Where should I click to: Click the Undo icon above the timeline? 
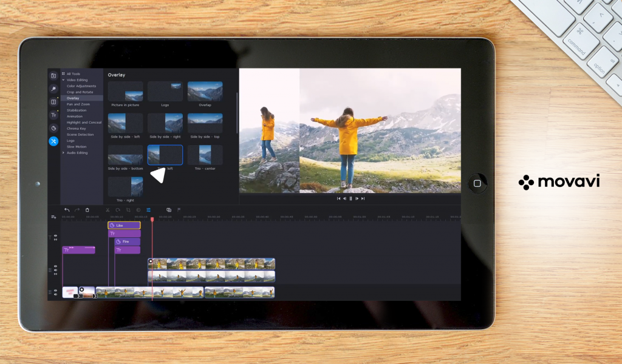66,210
